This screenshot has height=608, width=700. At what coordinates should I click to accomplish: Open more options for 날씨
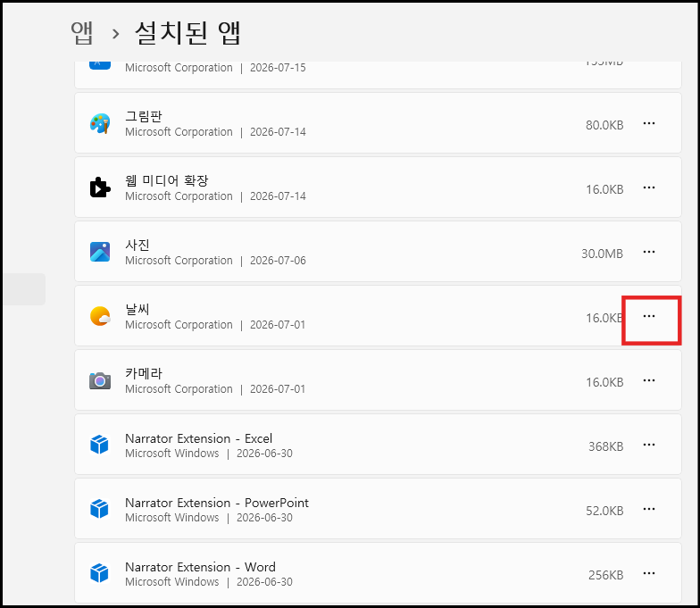click(x=648, y=316)
